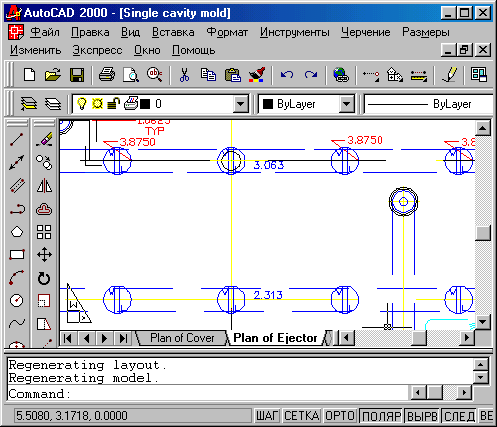Image resolution: width=497 pixels, height=427 pixels.
Task: Redo the undone action
Action: point(311,75)
